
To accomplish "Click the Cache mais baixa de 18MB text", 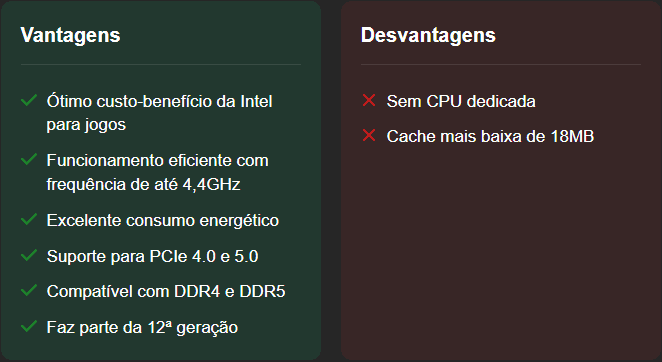I will pyautogui.click(x=490, y=136).
